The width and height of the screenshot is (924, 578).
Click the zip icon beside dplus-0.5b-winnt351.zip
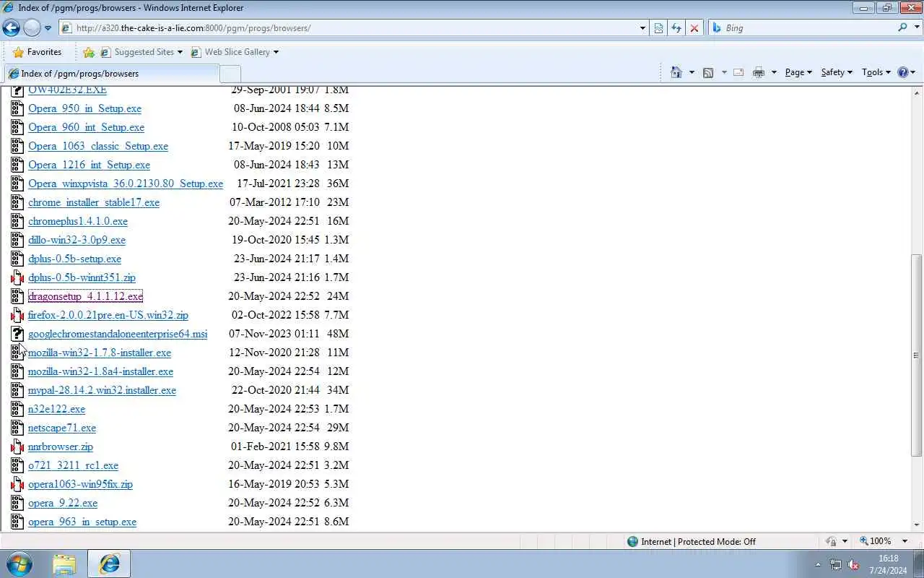click(17, 277)
